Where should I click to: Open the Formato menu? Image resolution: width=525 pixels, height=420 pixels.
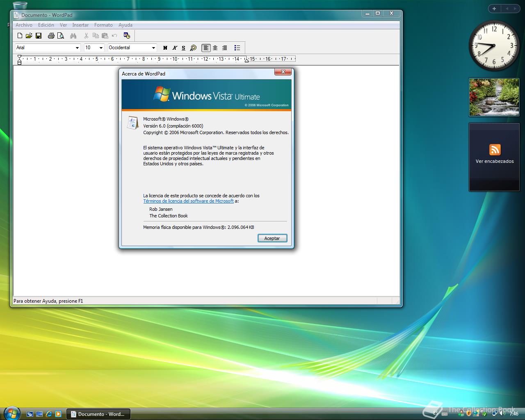103,25
